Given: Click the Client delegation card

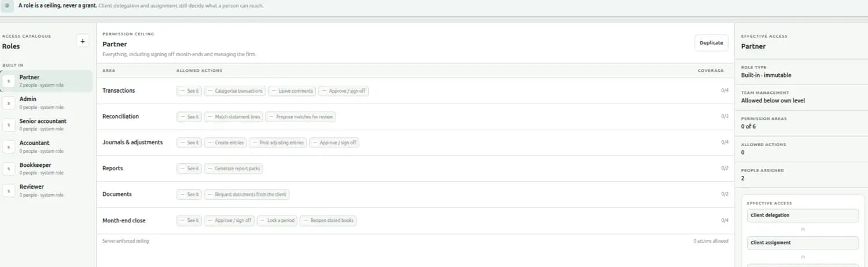Looking at the screenshot, I should [x=803, y=215].
